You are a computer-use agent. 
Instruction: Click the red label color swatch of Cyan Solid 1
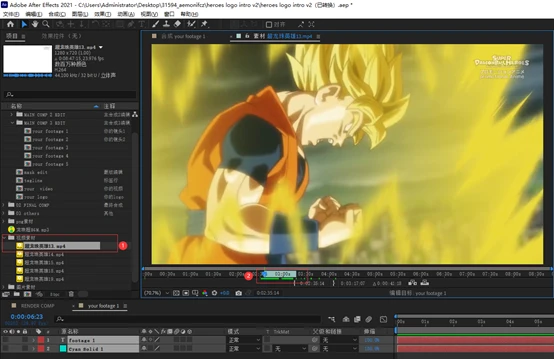click(41, 349)
